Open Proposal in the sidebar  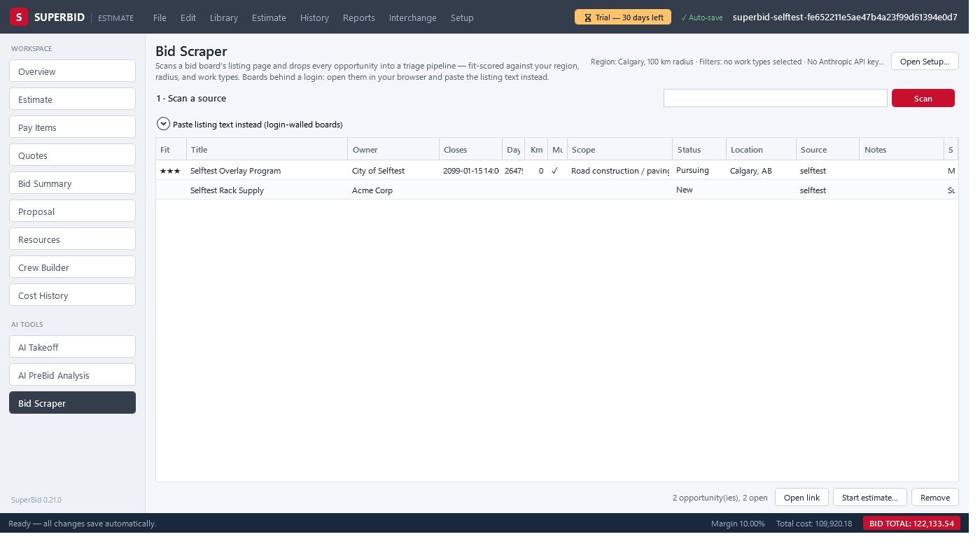(x=72, y=211)
